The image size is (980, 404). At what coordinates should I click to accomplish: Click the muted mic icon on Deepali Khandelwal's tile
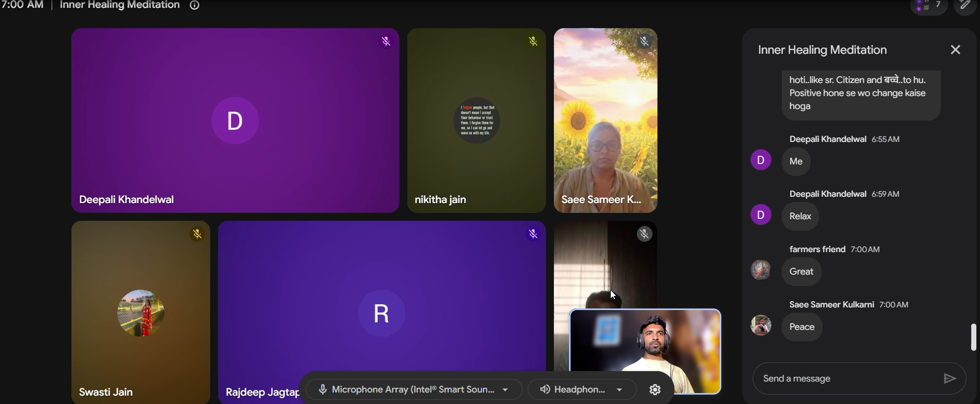pos(386,42)
